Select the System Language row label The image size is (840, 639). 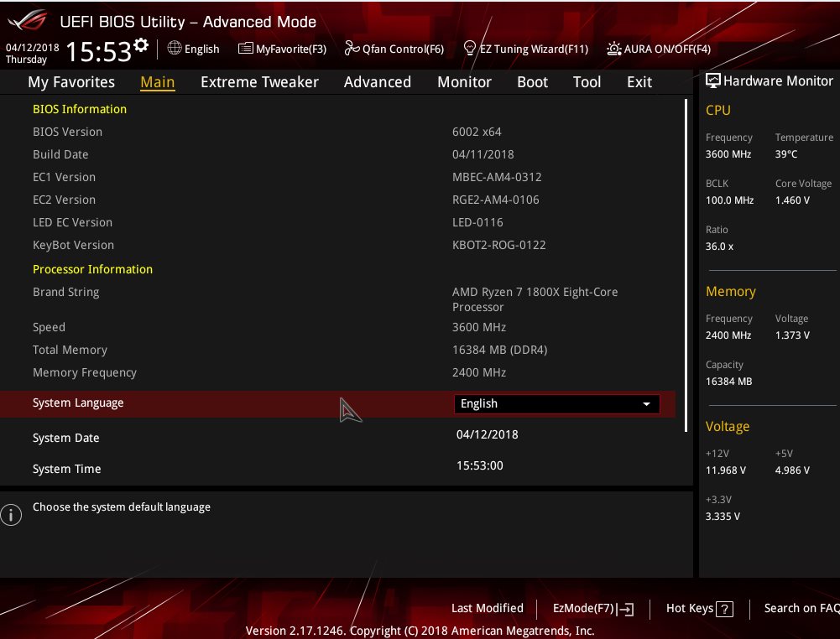tap(78, 403)
